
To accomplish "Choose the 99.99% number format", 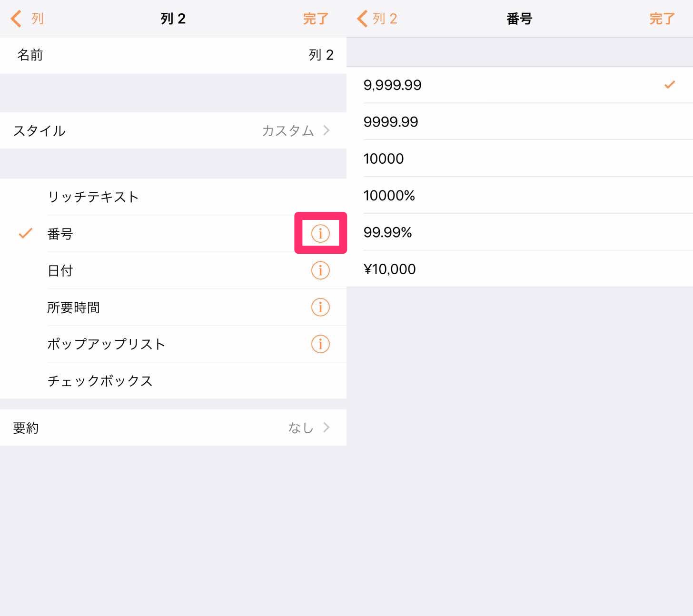I will pyautogui.click(x=520, y=232).
